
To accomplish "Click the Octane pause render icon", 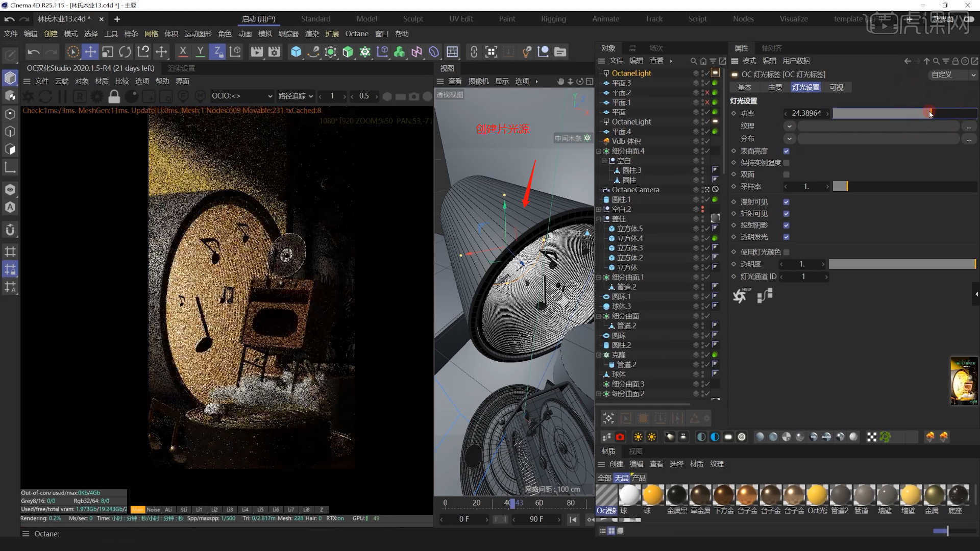I will click(63, 96).
